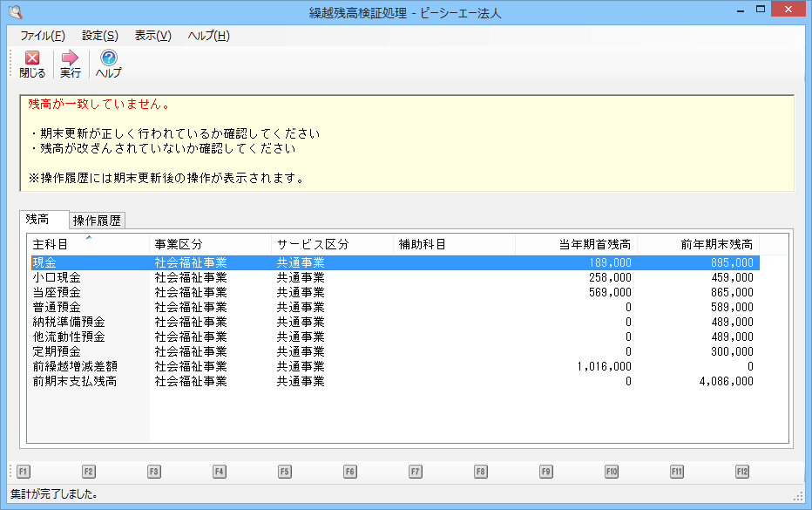Screen dimensions: 812x510
Task: Click the 当年期首残高 column header
Action: 576,244
